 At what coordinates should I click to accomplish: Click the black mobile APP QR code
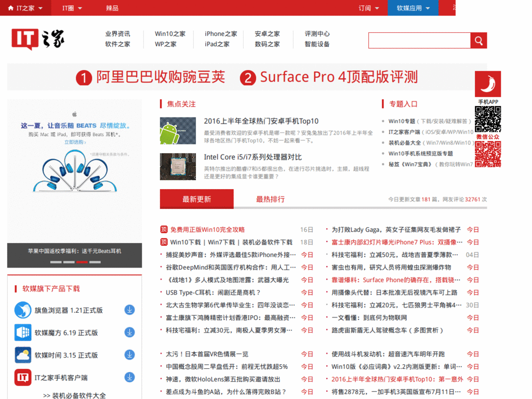tap(488, 119)
